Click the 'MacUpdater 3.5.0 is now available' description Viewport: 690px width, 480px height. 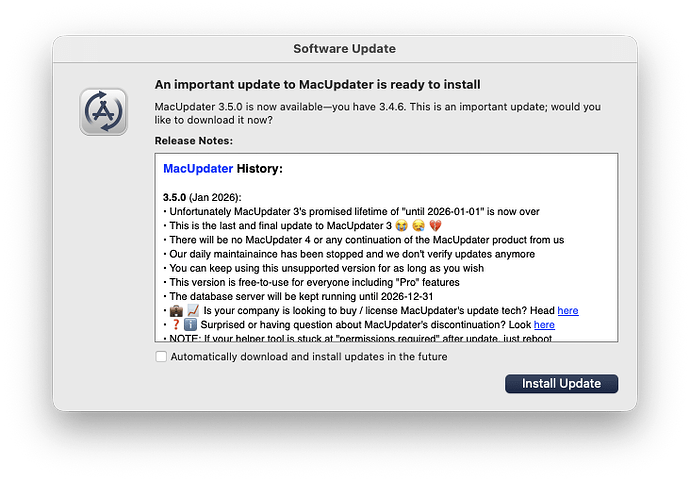tap(378, 114)
